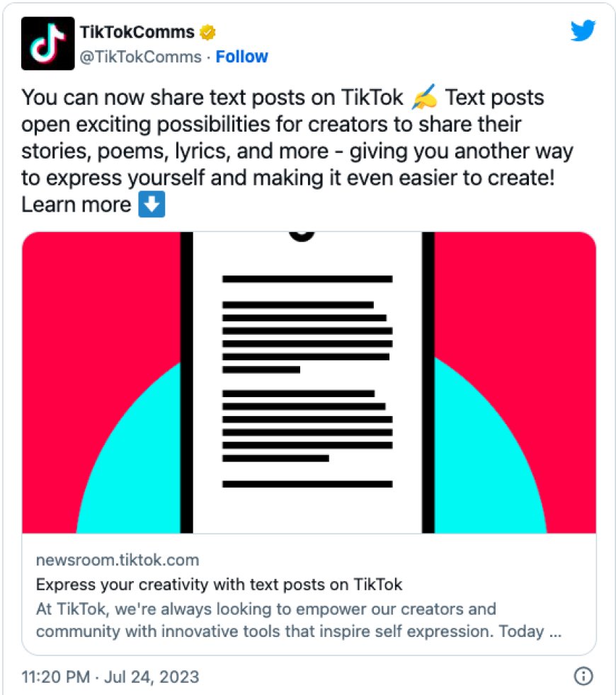The height and width of the screenshot is (695, 616).
Task: Click the Twitter bird icon
Action: 583,30
